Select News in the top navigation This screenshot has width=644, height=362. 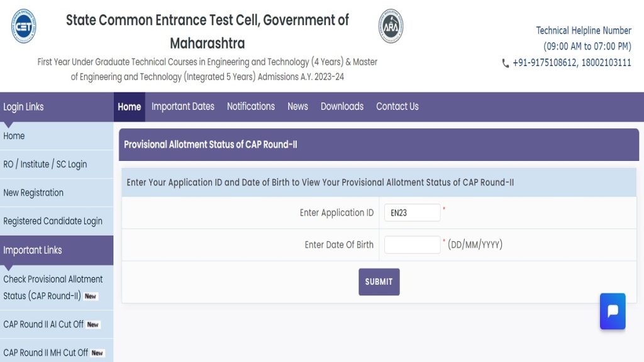[x=297, y=107]
